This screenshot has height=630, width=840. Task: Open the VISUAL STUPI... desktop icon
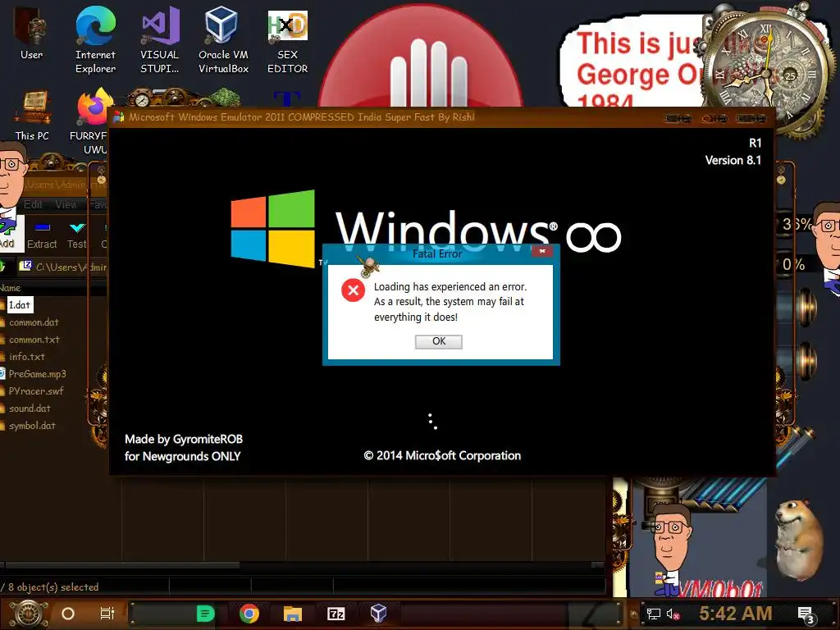tap(160, 39)
